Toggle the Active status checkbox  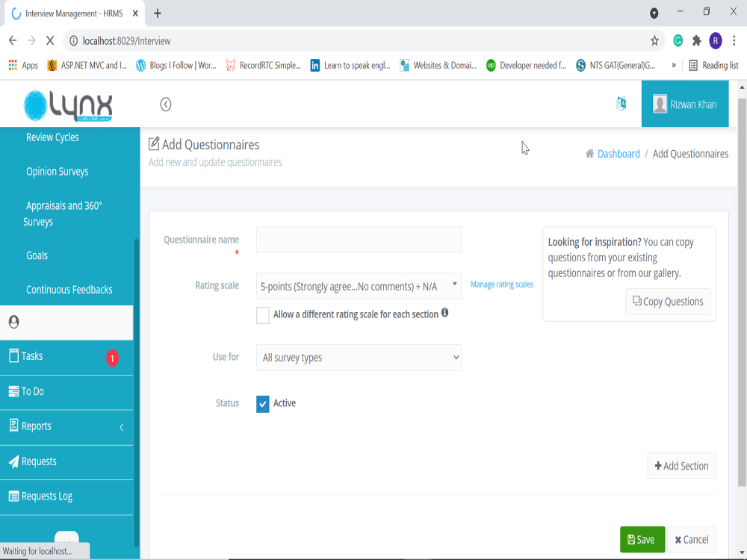point(262,404)
